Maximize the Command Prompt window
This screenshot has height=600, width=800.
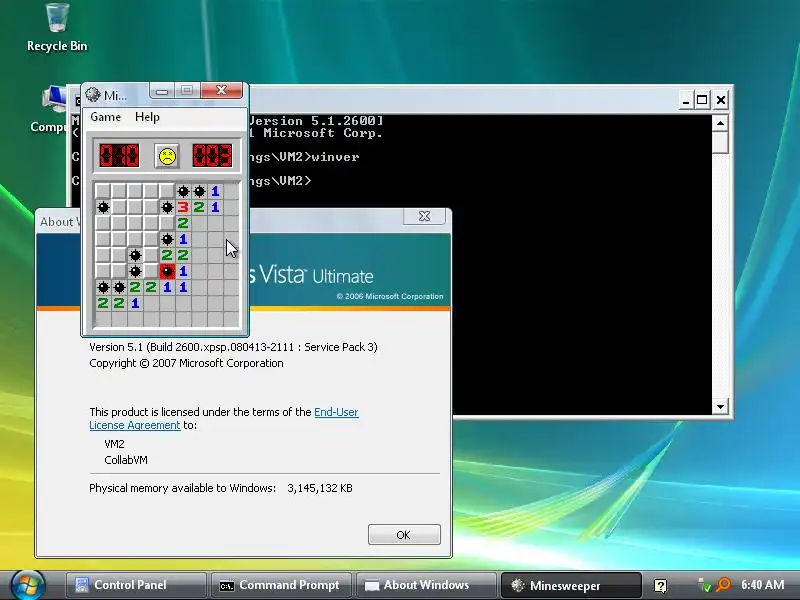(702, 100)
